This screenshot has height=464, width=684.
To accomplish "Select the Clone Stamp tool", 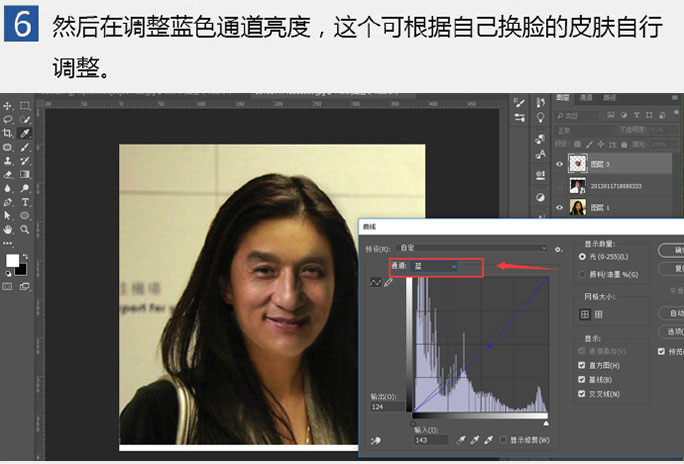I will click(x=7, y=160).
